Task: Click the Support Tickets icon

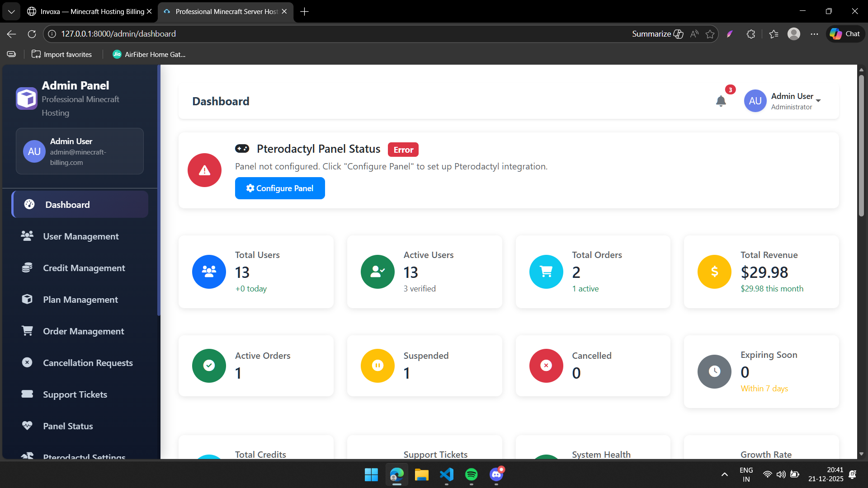Action: [27, 394]
